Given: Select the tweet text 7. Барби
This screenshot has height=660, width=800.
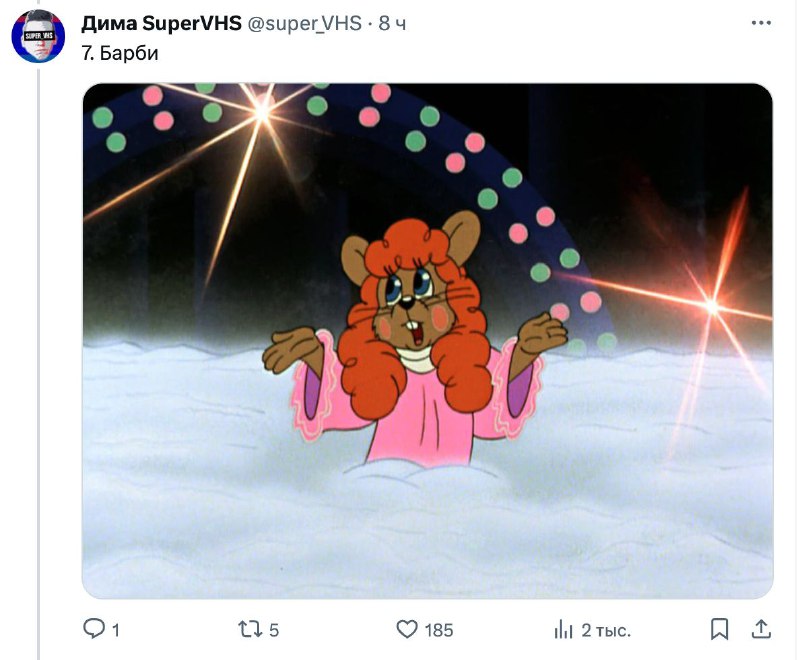Looking at the screenshot, I should coord(120,53).
